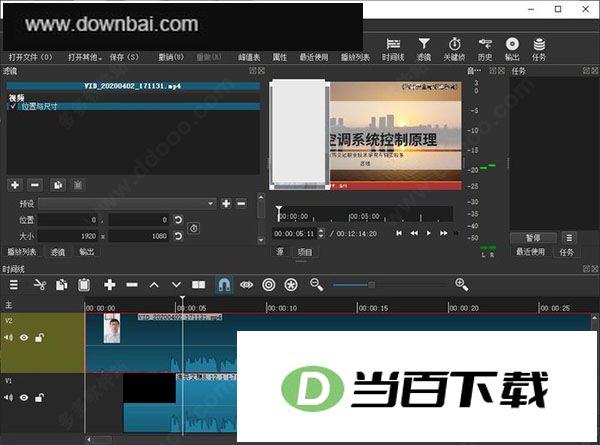Click Pause (暂停) jobs button
Image resolution: width=600 pixels, height=445 pixels.
point(533,238)
